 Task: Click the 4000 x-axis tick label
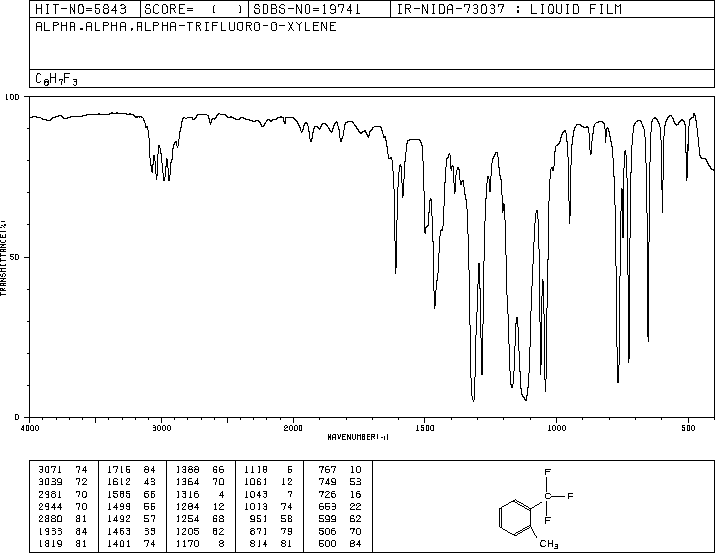[x=30, y=428]
